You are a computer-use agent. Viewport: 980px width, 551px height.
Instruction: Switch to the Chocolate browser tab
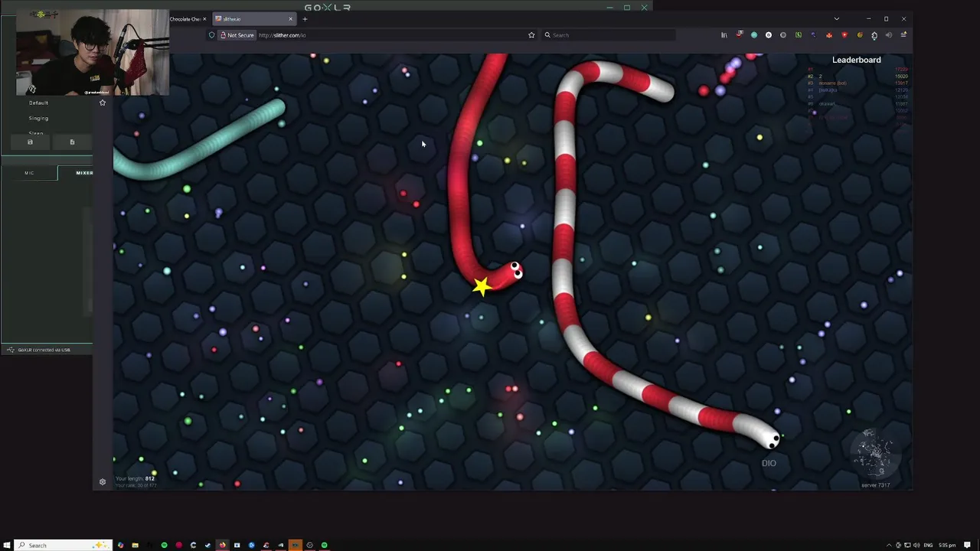coord(185,19)
